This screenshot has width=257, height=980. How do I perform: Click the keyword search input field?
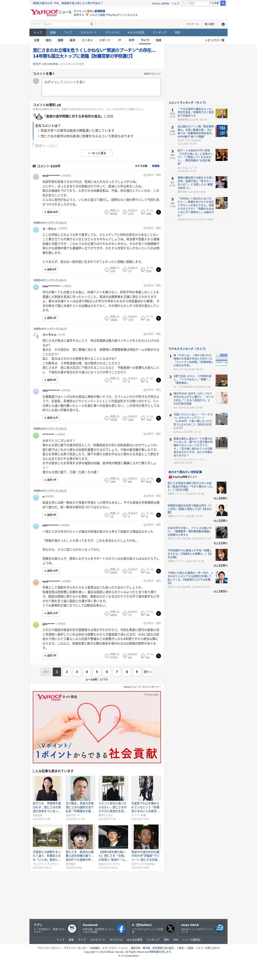60,24
